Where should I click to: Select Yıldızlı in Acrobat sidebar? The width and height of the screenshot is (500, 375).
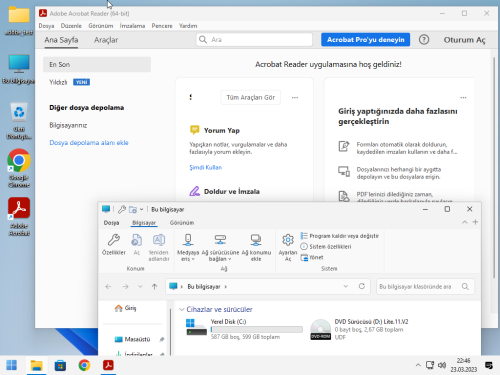58,82
